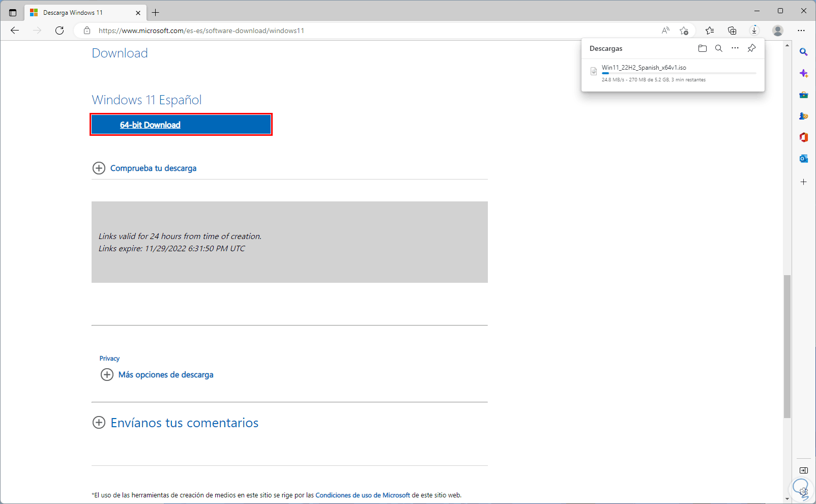816x504 pixels.
Task: Go back to the previous page
Action: 15,31
